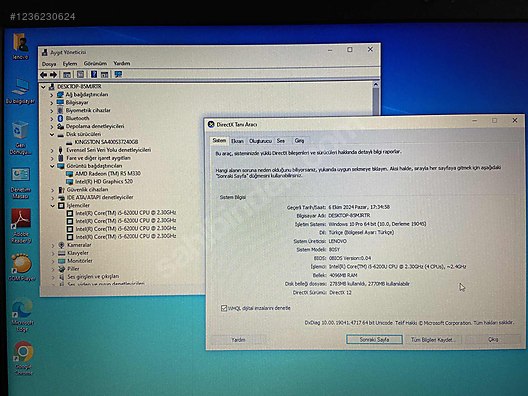The height and width of the screenshot is (396, 528).
Task: Select last Intel Core i5-6200U processor entry
Action: (x=126, y=237)
